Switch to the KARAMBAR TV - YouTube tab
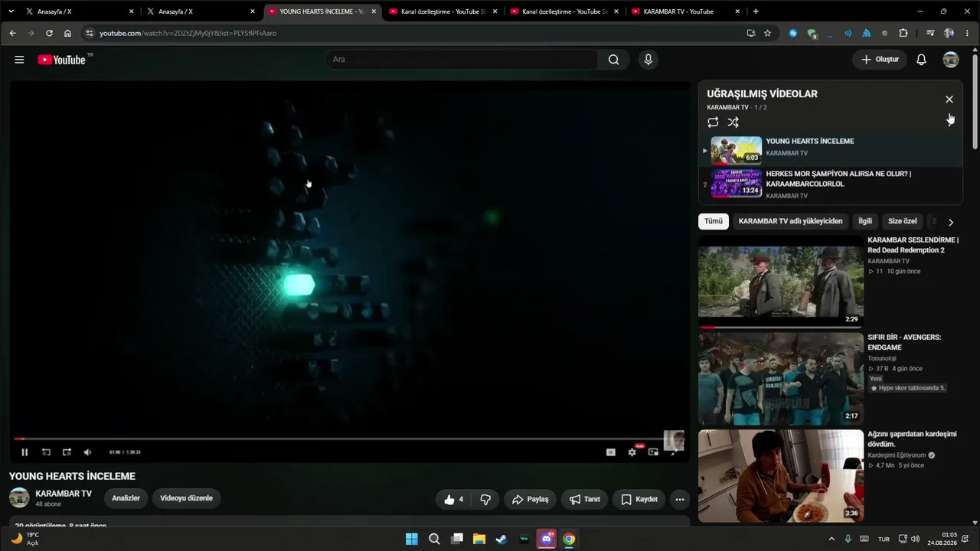Screen dimensions: 980x551 (x=685, y=11)
